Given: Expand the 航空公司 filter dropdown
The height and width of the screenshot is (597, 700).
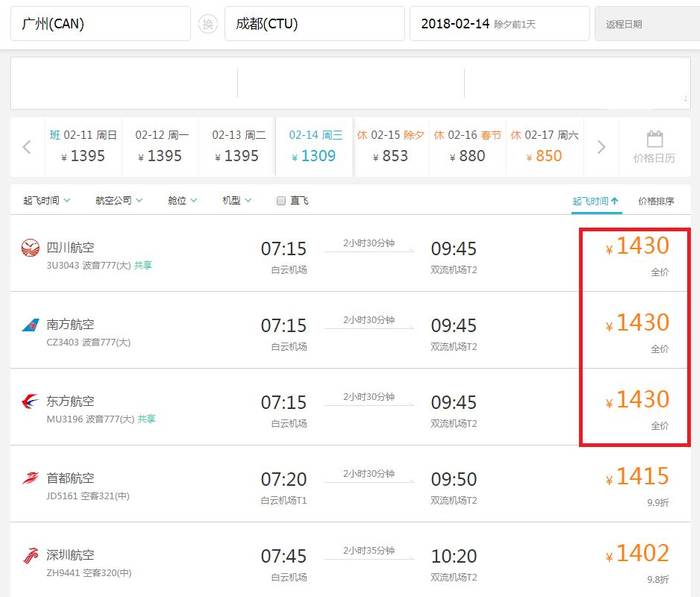Looking at the screenshot, I should coord(119,200).
